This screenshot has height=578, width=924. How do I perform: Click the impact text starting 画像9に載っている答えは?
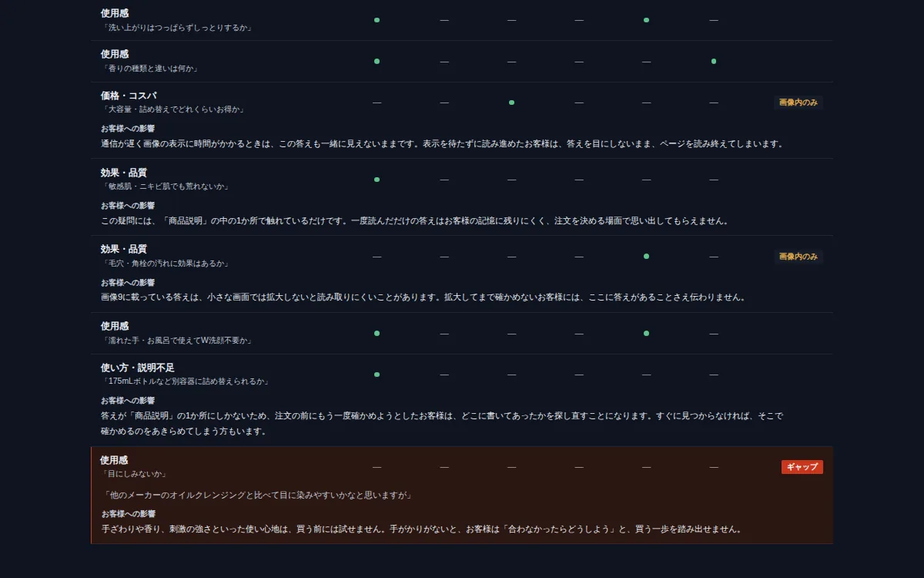(423, 297)
